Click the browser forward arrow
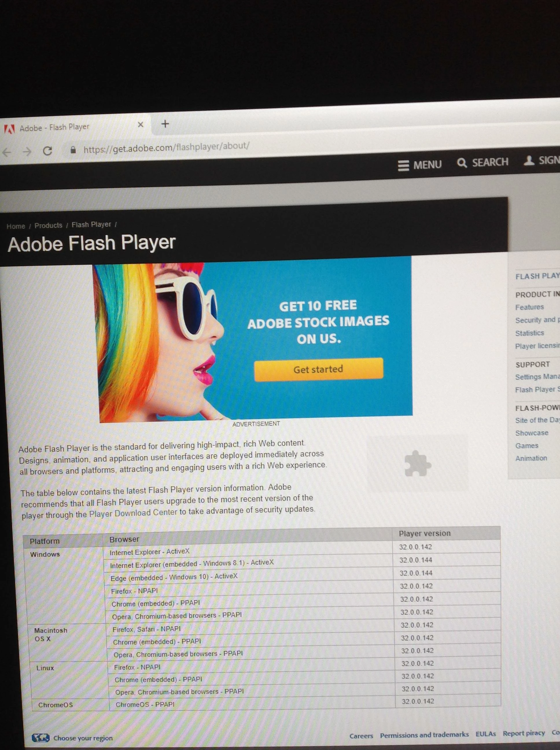Viewport: 560px width, 750px height. (x=27, y=152)
